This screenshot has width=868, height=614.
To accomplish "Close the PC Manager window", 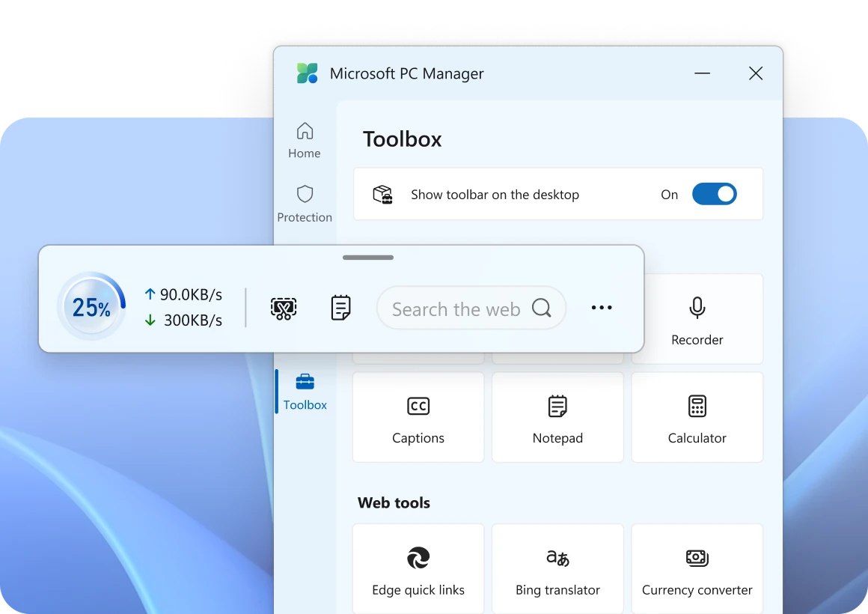I will click(756, 73).
